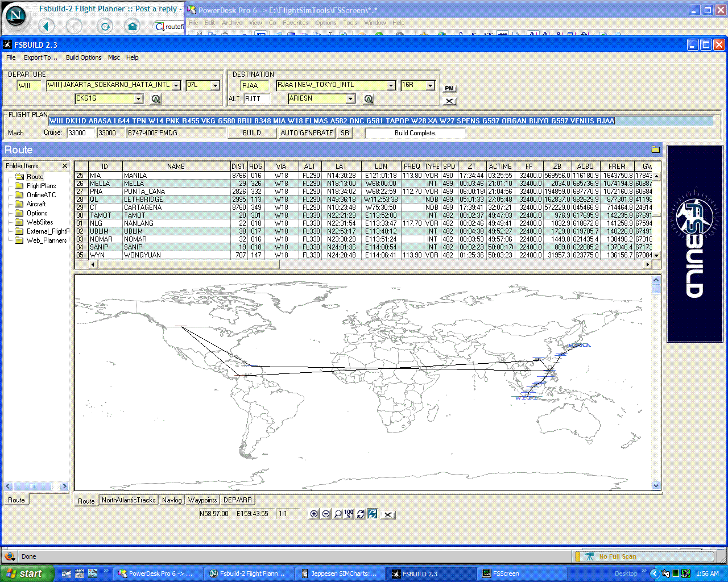Switch to the NorthAtlanticTracks tab

tap(129, 500)
